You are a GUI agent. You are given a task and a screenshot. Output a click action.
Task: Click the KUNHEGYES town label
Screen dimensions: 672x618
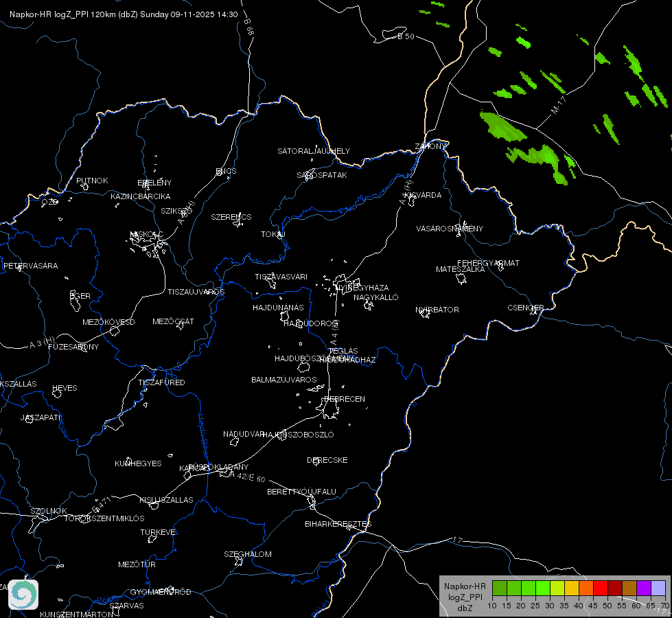138,463
